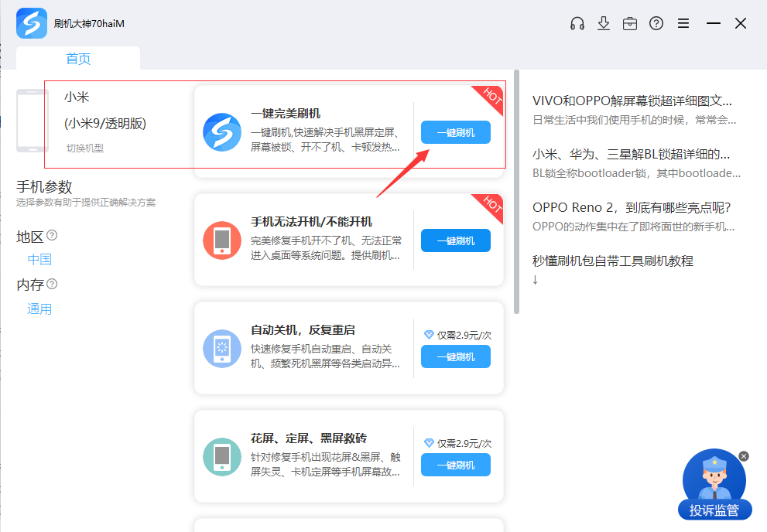
Task: Click the 小米 brand name text
Action: [77, 97]
